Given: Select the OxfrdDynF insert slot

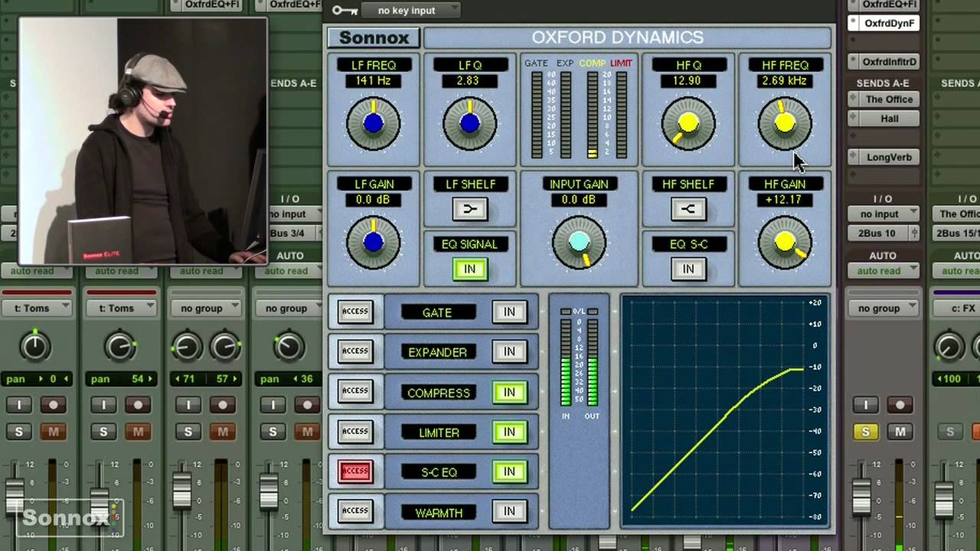Looking at the screenshot, I should [x=883, y=24].
